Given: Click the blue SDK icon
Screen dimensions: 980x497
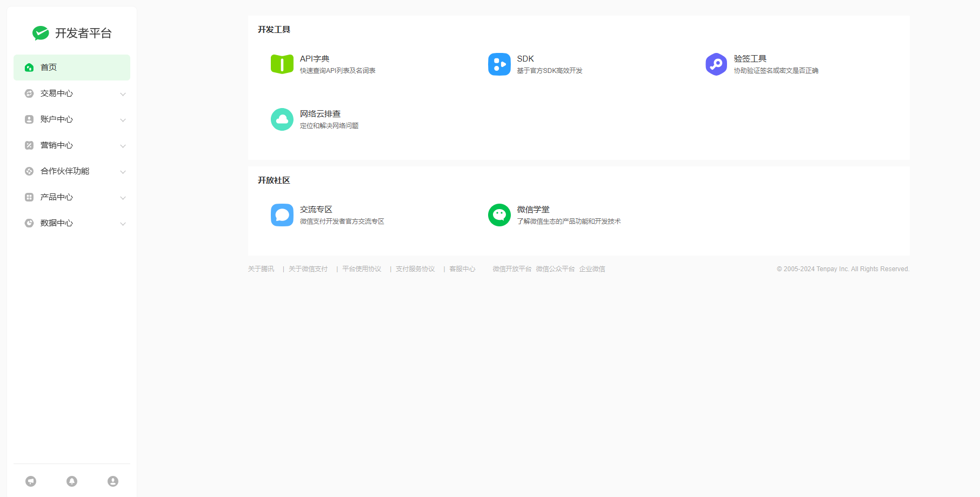Looking at the screenshot, I should (x=499, y=64).
